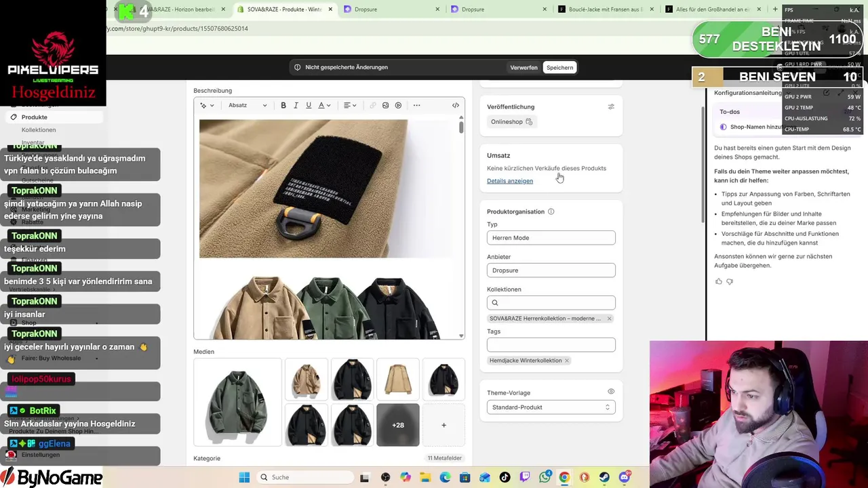Open Twitch from the taskbar
The height and width of the screenshot is (488, 868).
525,477
